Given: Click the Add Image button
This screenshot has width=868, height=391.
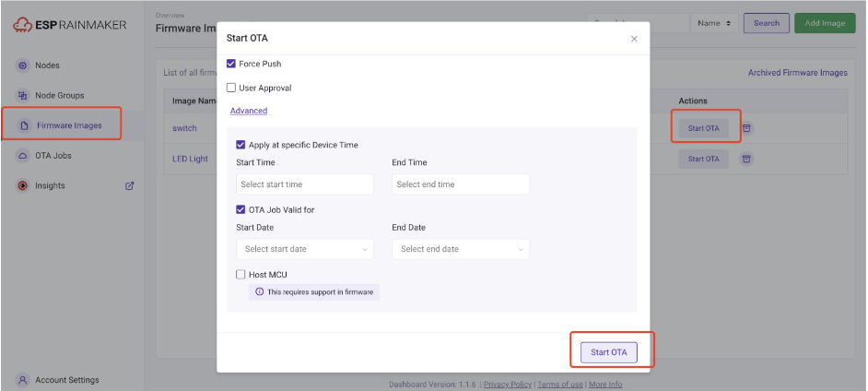Looking at the screenshot, I should 825,23.
